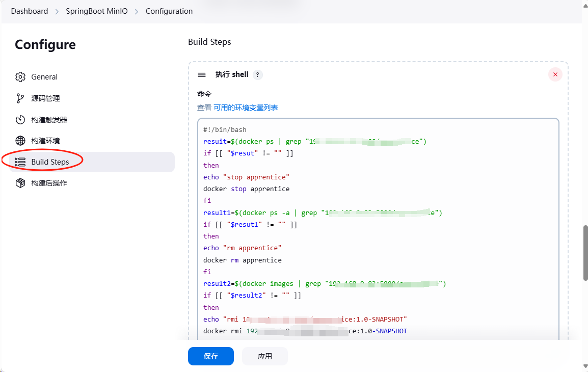Click the General gear icon

[x=20, y=77]
